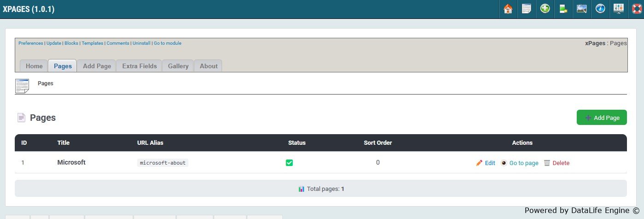The height and width of the screenshot is (219, 644).
Task: Click the red lifebuoy help icon
Action: click(x=636, y=9)
